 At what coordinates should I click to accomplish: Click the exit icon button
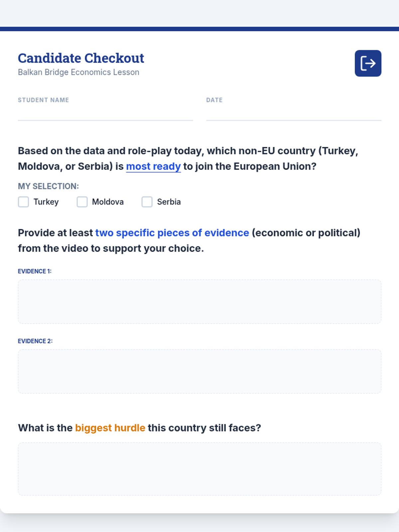(x=368, y=63)
